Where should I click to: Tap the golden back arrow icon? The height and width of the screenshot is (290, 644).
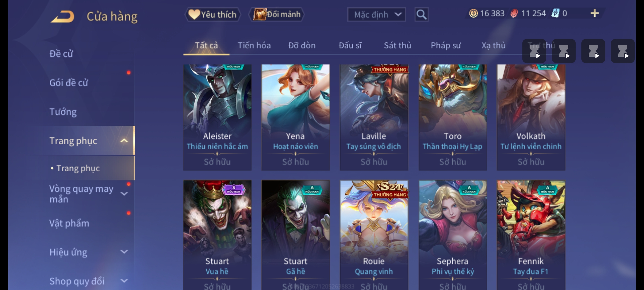[62, 16]
